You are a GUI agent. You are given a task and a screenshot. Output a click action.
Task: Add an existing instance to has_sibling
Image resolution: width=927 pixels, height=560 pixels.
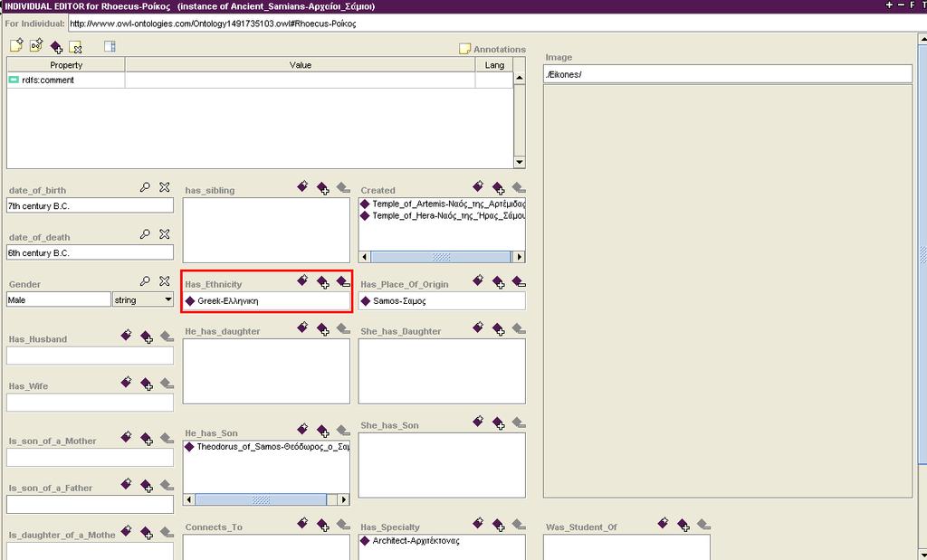tap(323, 188)
